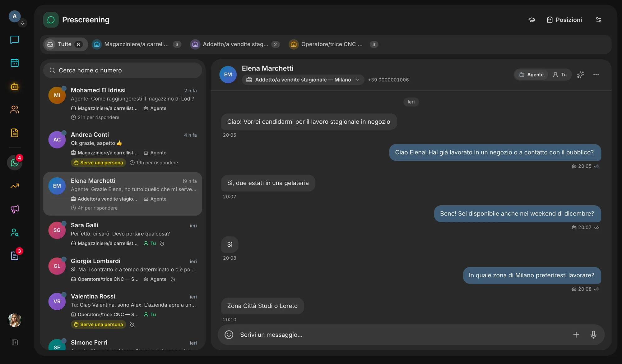Image resolution: width=622 pixels, height=364 pixels.
Task: Click message 'In quale zona di Milano preferiresti lavorare?'
Action: (532, 275)
